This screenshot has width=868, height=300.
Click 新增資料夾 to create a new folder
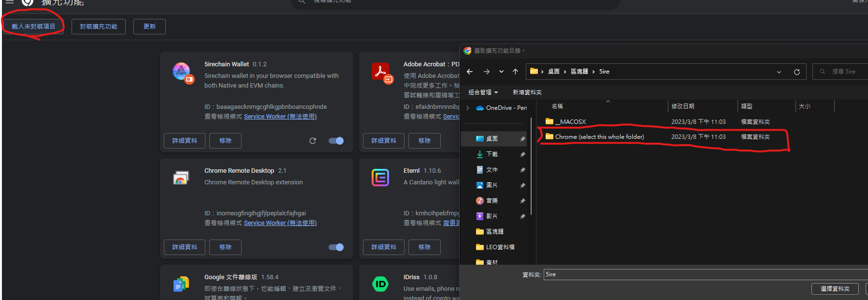527,92
